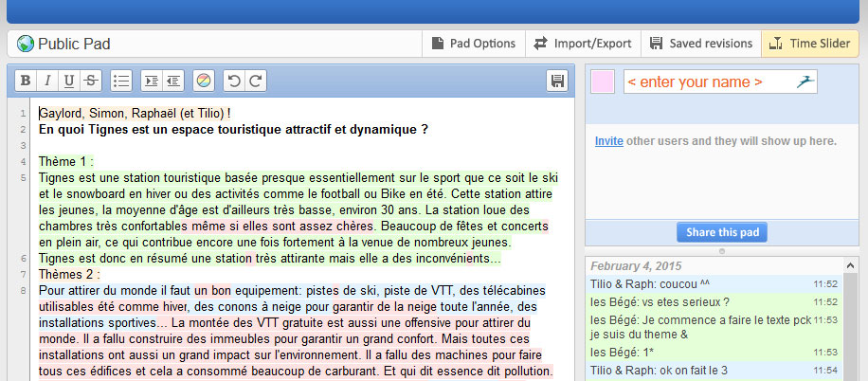Open the Pad Options menu
Viewport: 868px width, 381px height.
pos(474,44)
